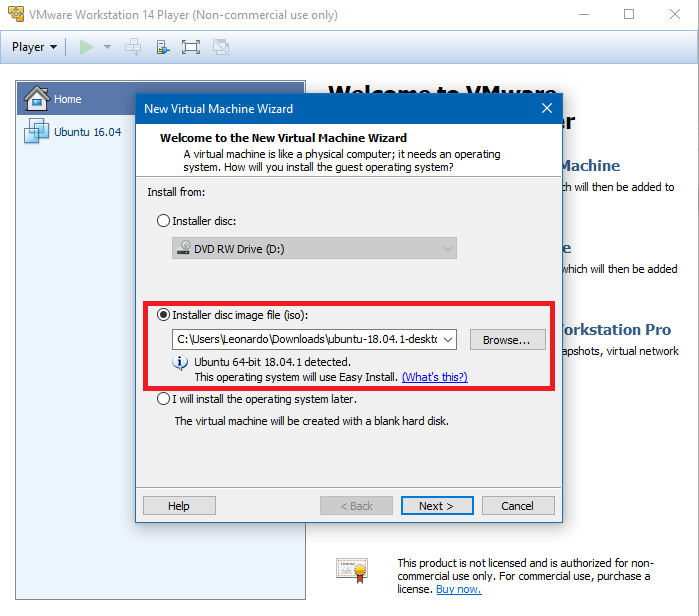Expand the ISO path history dropdown arrow
This screenshot has height=616, width=699.
448,340
